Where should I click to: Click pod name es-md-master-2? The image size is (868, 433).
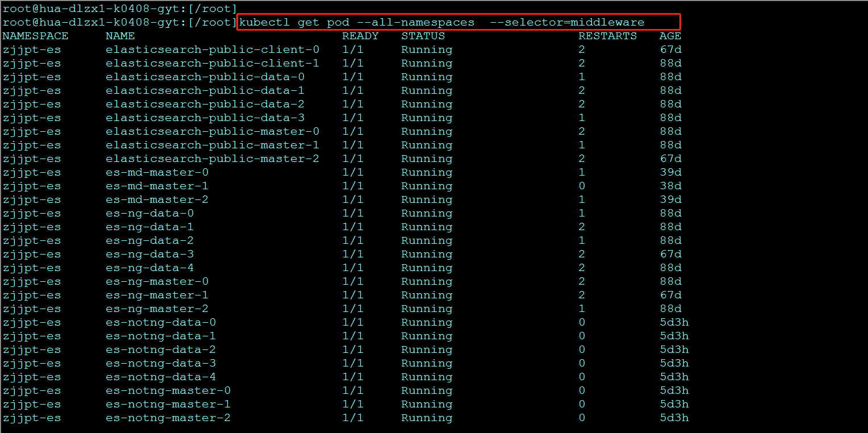click(157, 199)
